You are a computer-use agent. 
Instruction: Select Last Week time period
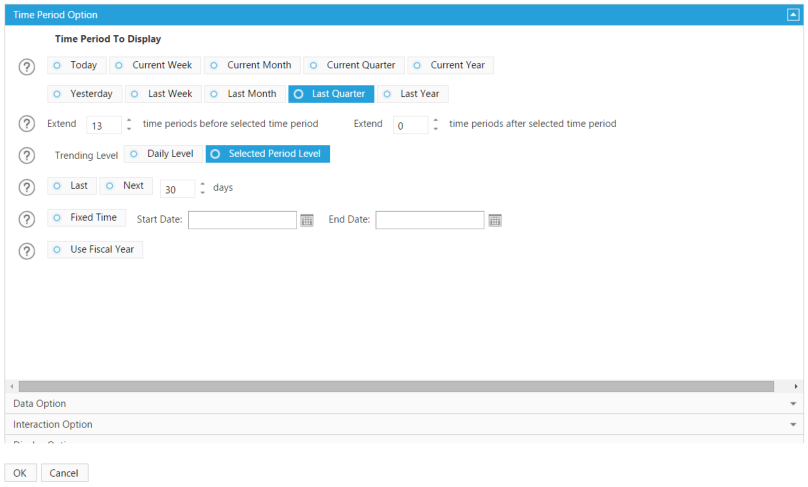tap(163, 94)
